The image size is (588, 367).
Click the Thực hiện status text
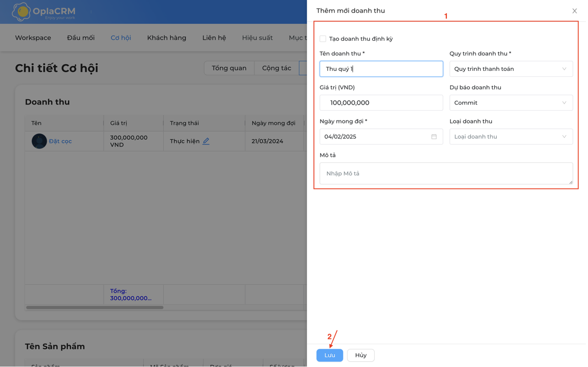(185, 141)
